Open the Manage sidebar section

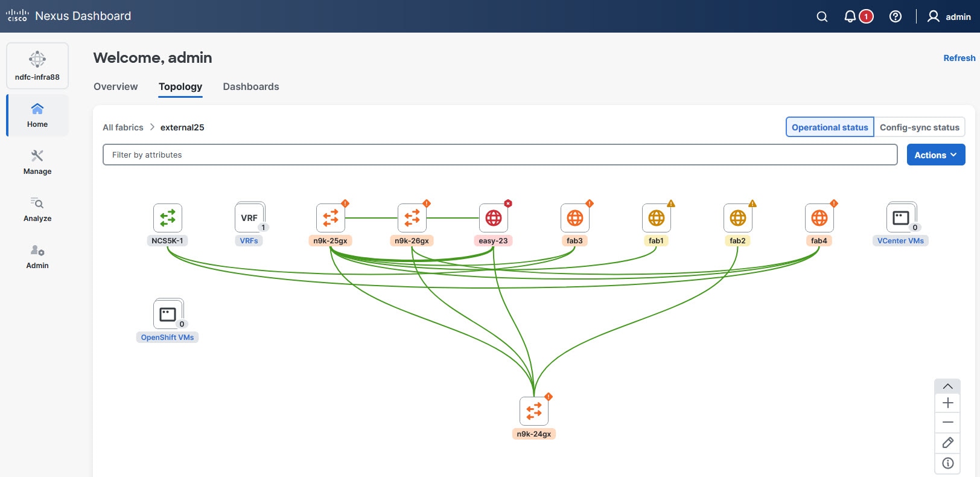[x=37, y=162]
